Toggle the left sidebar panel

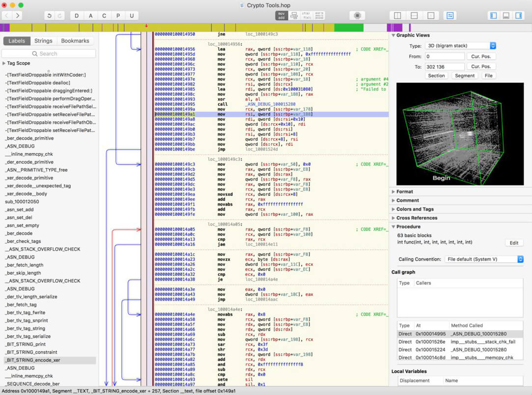(494, 16)
